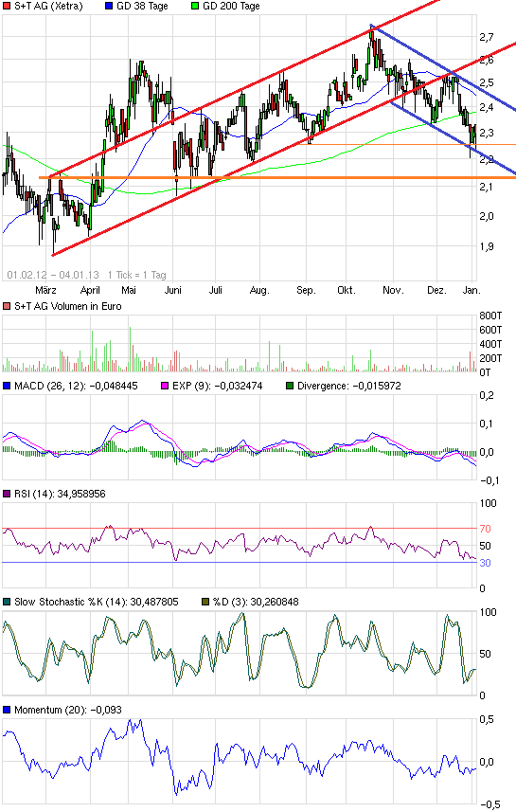
Task: Click the 'GD 38 Tage' legend label
Action: (142, 7)
